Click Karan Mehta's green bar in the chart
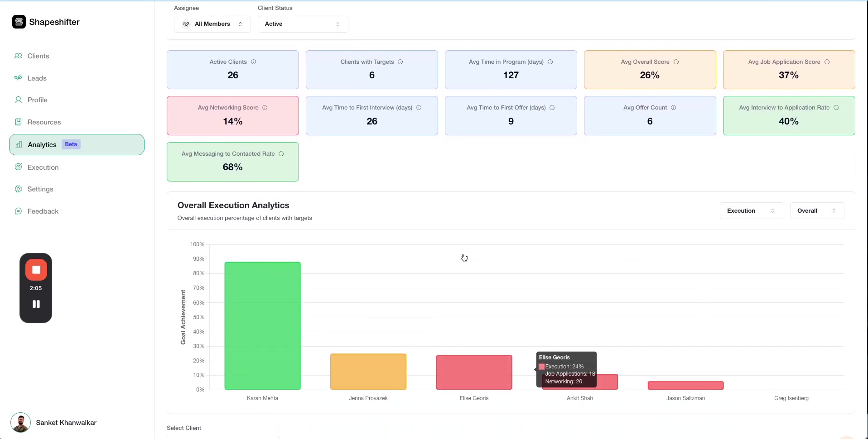The height and width of the screenshot is (439, 868). (x=262, y=325)
